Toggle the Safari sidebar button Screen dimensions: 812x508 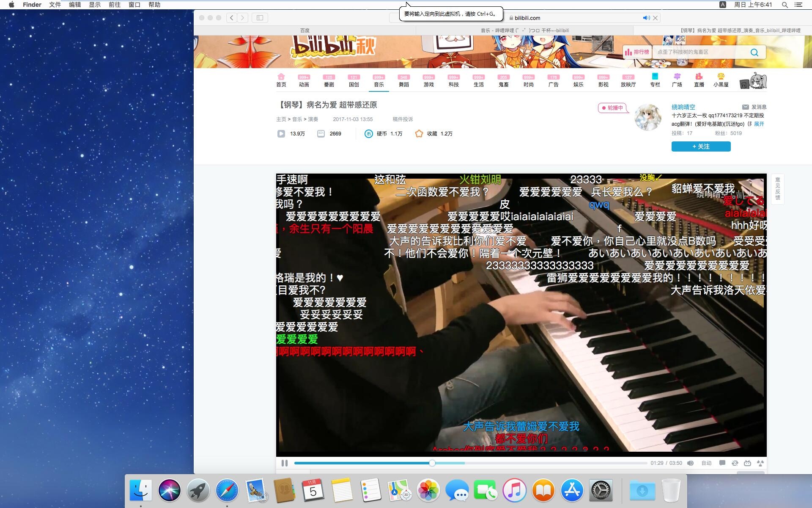[260, 18]
